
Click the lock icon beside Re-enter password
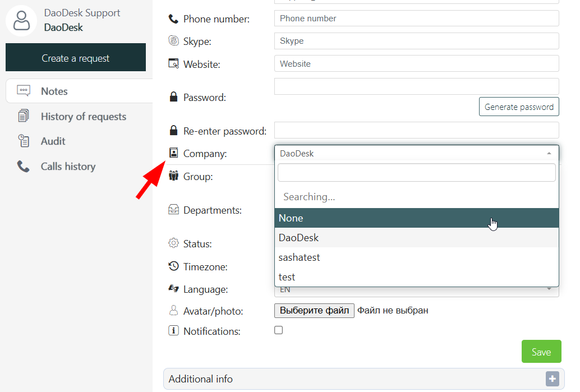tap(173, 130)
